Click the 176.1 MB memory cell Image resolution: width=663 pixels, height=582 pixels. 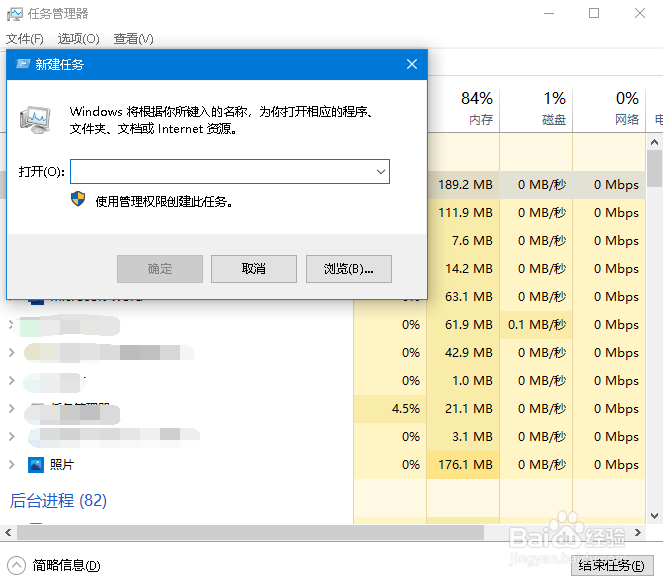465,465
